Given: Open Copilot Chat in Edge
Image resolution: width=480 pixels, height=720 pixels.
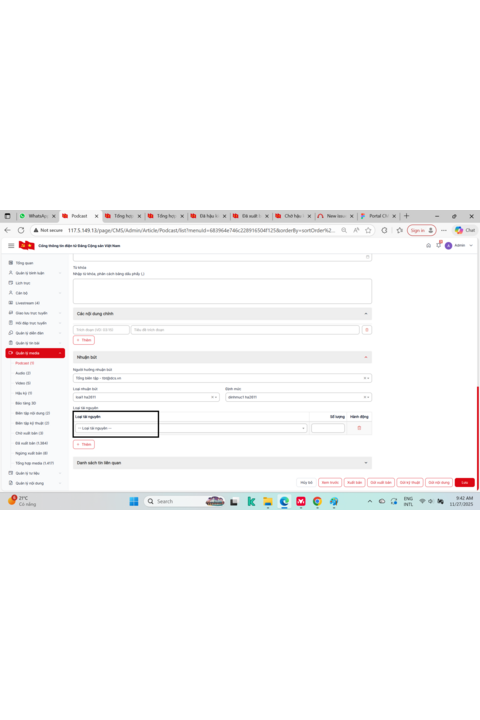Looking at the screenshot, I should click(x=465, y=230).
